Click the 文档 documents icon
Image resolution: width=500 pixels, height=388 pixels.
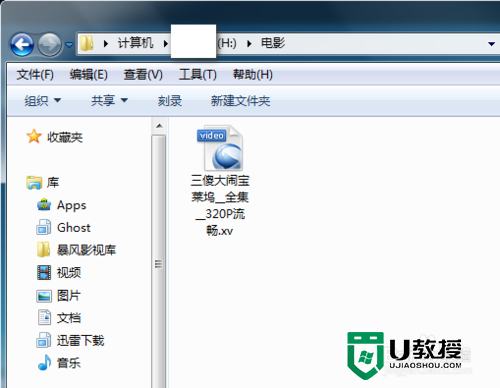point(44,317)
